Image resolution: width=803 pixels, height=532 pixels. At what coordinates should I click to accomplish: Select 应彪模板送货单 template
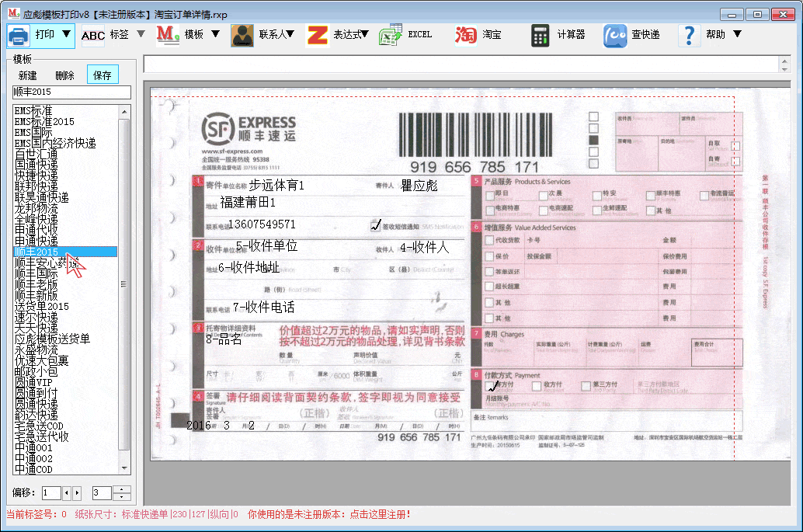(52, 339)
